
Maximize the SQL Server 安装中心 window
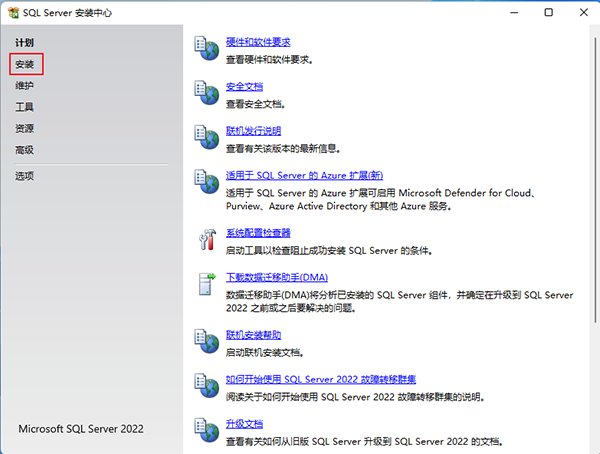pos(549,13)
